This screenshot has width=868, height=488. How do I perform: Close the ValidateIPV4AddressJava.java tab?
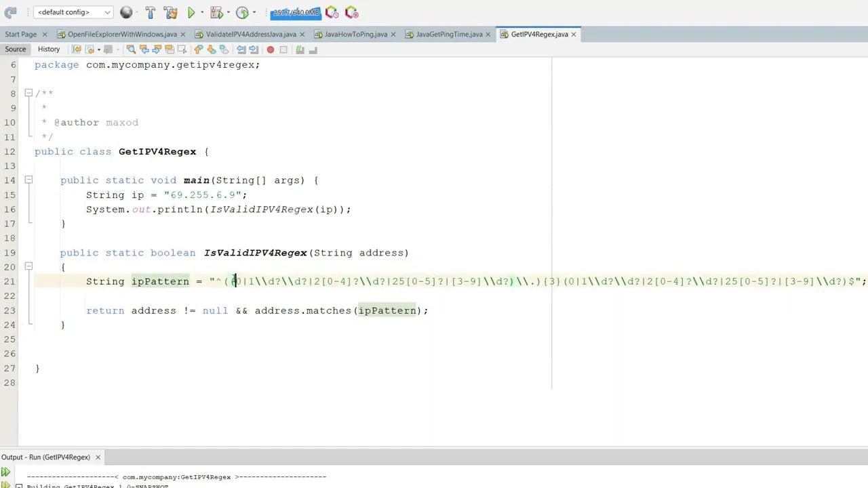[x=302, y=34]
